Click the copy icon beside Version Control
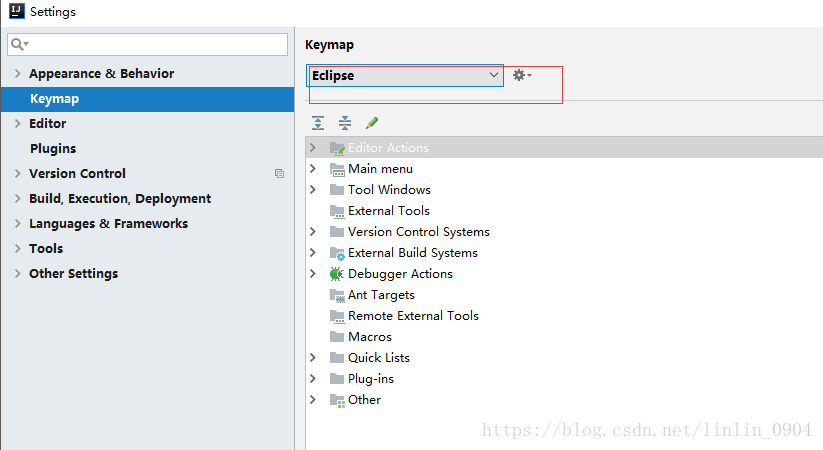This screenshot has height=450, width=823. (x=279, y=173)
